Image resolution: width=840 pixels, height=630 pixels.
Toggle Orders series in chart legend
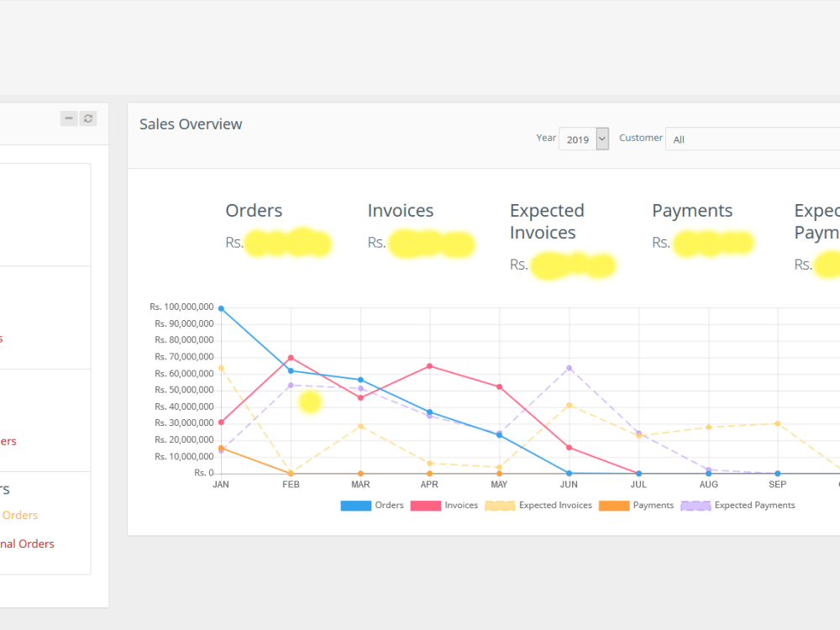point(372,505)
